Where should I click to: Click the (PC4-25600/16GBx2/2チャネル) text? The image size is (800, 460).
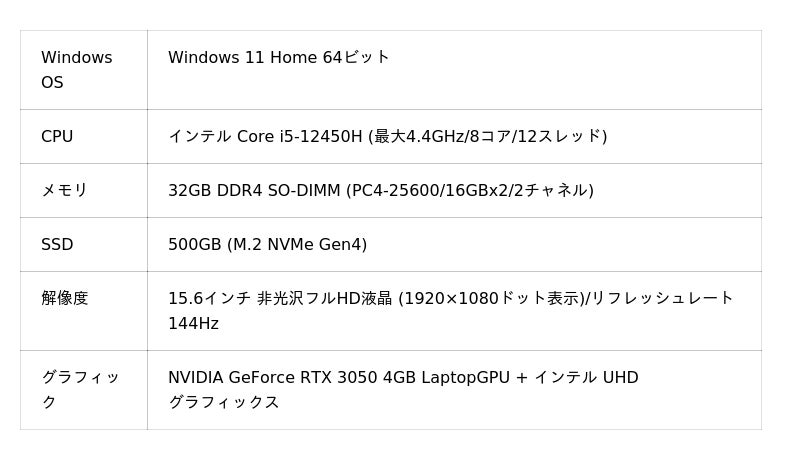(x=470, y=191)
